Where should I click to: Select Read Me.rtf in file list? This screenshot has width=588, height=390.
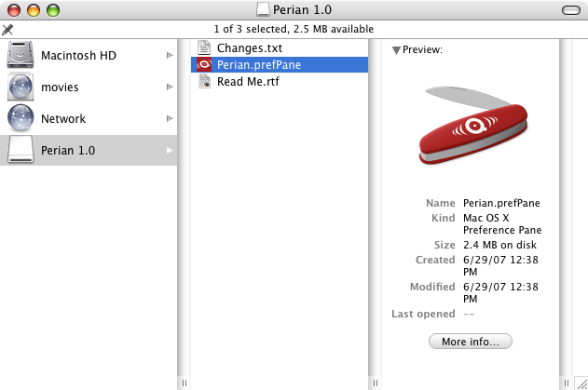(x=248, y=81)
